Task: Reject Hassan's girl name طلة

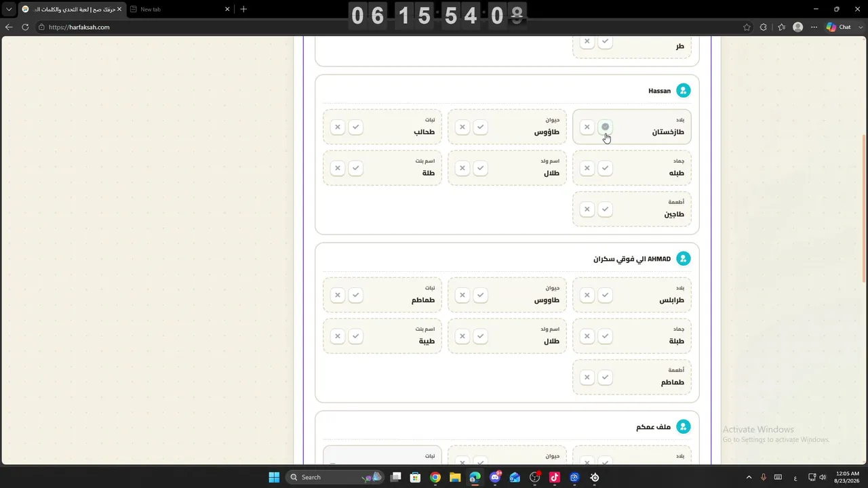Action: coord(338,168)
